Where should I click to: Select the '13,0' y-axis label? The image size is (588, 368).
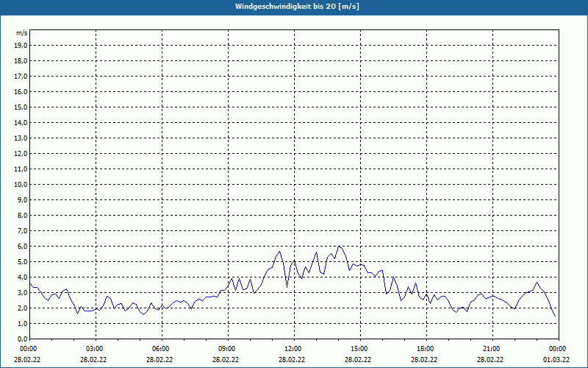coord(21,138)
